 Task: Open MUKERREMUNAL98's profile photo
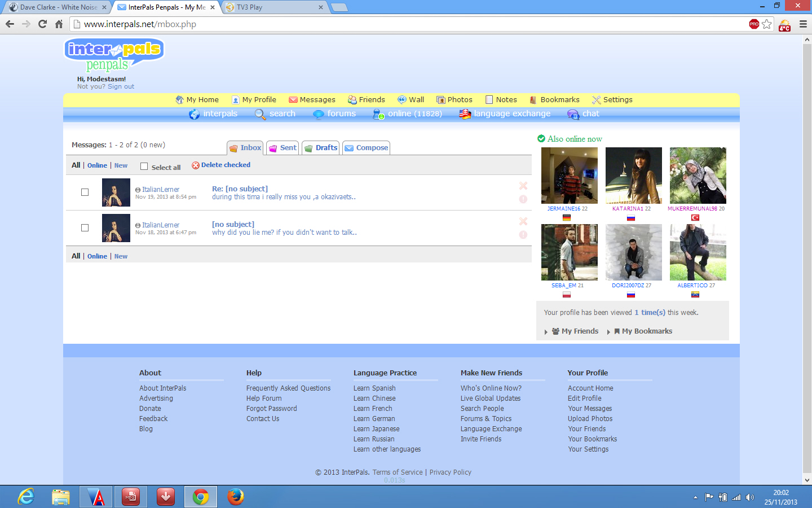698,176
